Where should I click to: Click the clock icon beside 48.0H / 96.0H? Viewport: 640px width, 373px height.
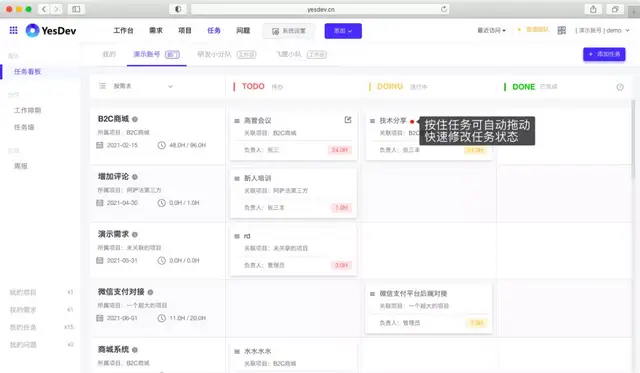click(x=162, y=145)
